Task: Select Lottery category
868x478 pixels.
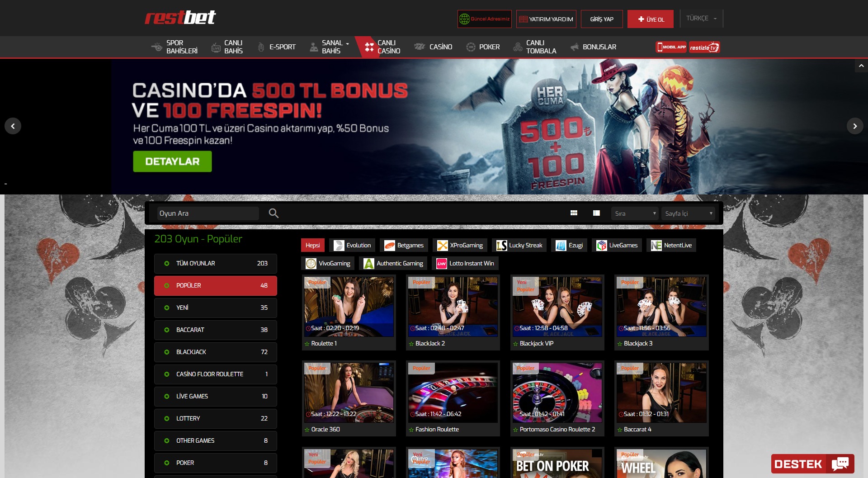Action: 216,419
